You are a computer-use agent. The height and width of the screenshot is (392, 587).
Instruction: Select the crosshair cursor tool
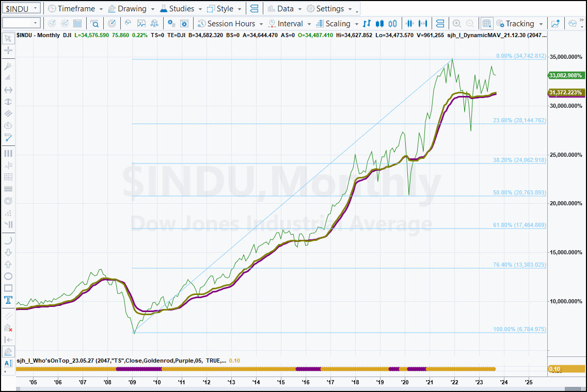(x=8, y=51)
